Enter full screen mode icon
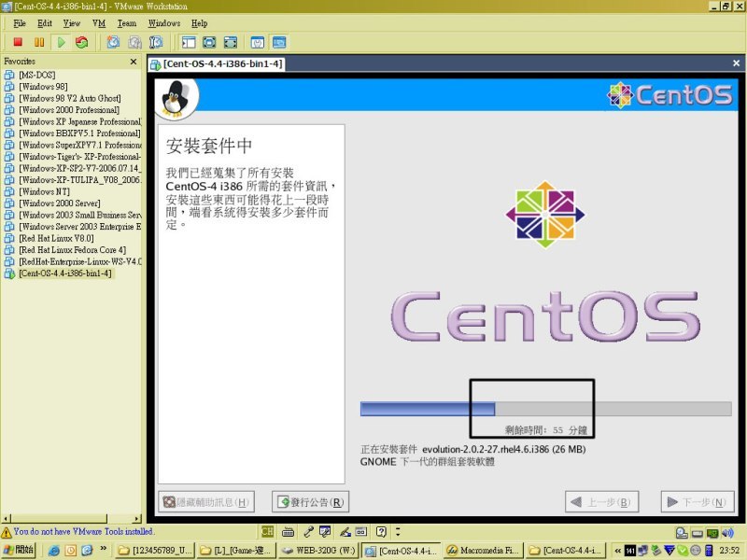This screenshot has height=560, width=747. pyautogui.click(x=231, y=42)
